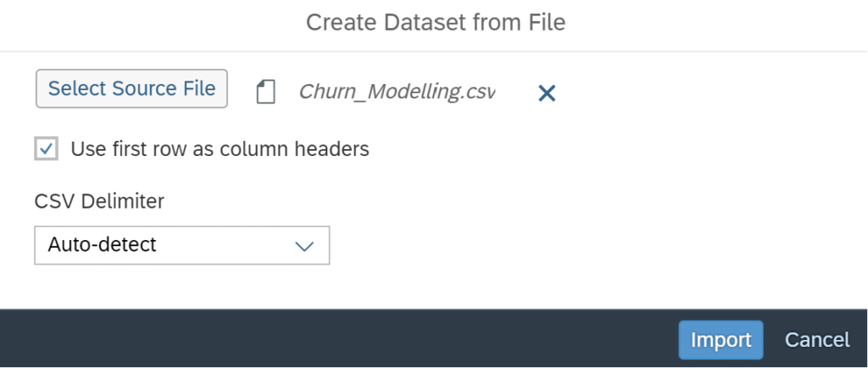Screen dimensions: 868x368
Task: Expand the CSV Delimiter dropdown arrow
Action: (x=304, y=246)
